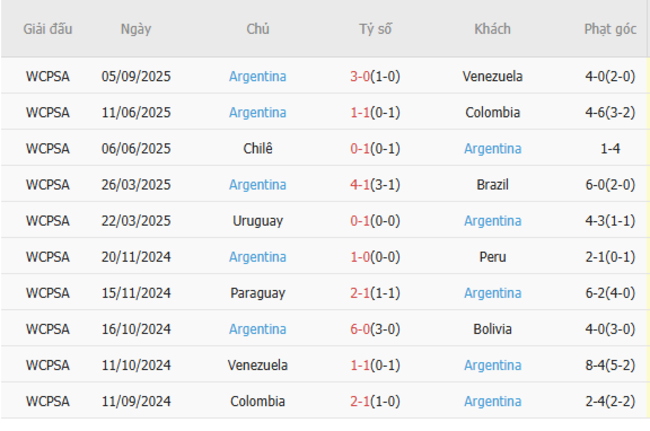This screenshot has width=650, height=431.
Task: Open the Peru team link
Action: tap(492, 257)
